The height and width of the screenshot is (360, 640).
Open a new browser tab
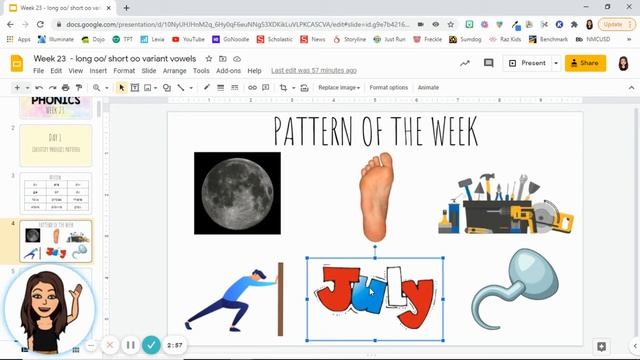(127, 8)
